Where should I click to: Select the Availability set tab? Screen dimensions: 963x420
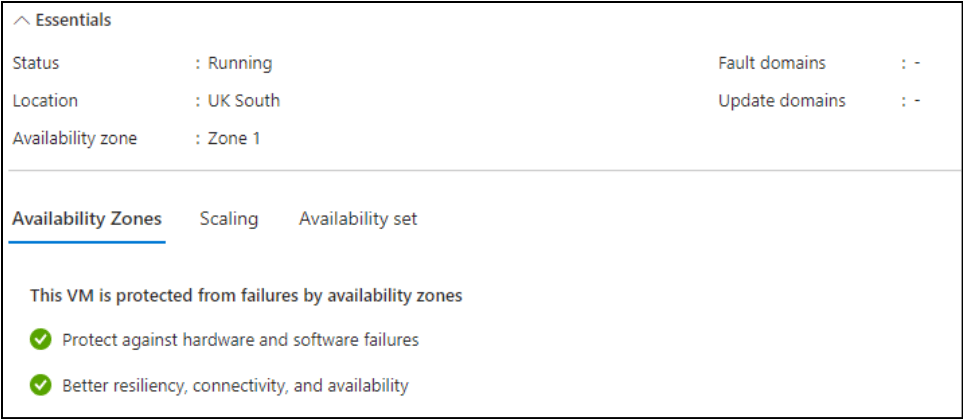(358, 219)
